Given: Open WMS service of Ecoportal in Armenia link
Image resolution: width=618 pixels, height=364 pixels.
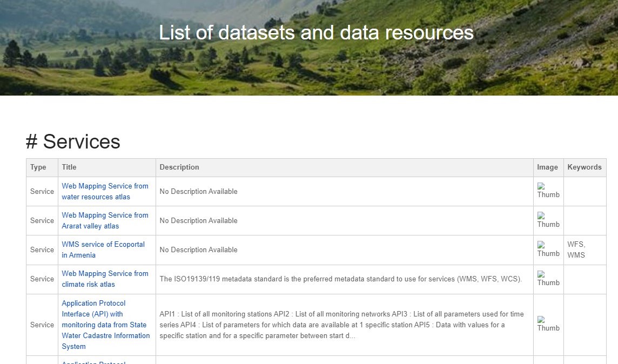Looking at the screenshot, I should pos(103,250).
